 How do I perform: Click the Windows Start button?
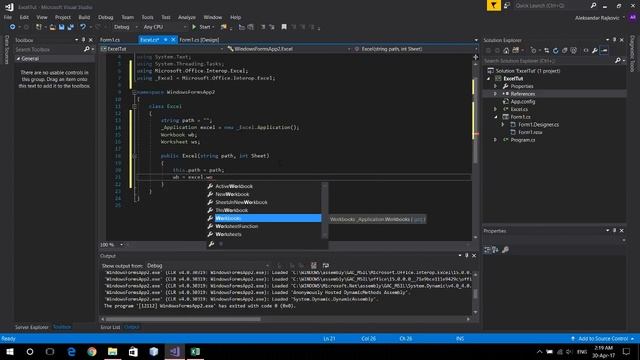click(x=10, y=351)
